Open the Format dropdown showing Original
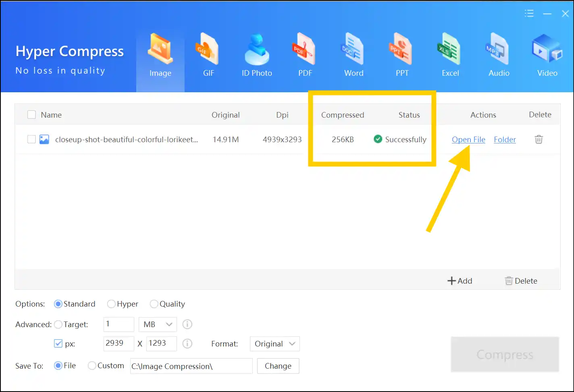 tap(275, 344)
